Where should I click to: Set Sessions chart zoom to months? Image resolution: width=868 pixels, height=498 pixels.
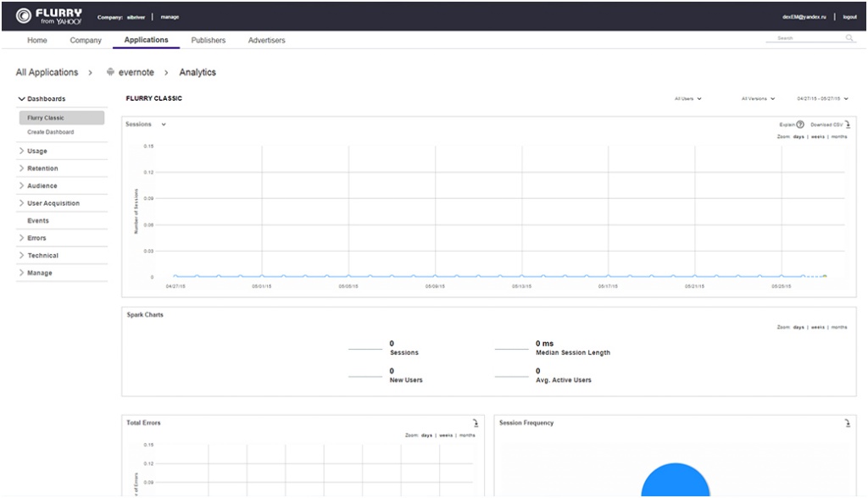[x=839, y=136]
